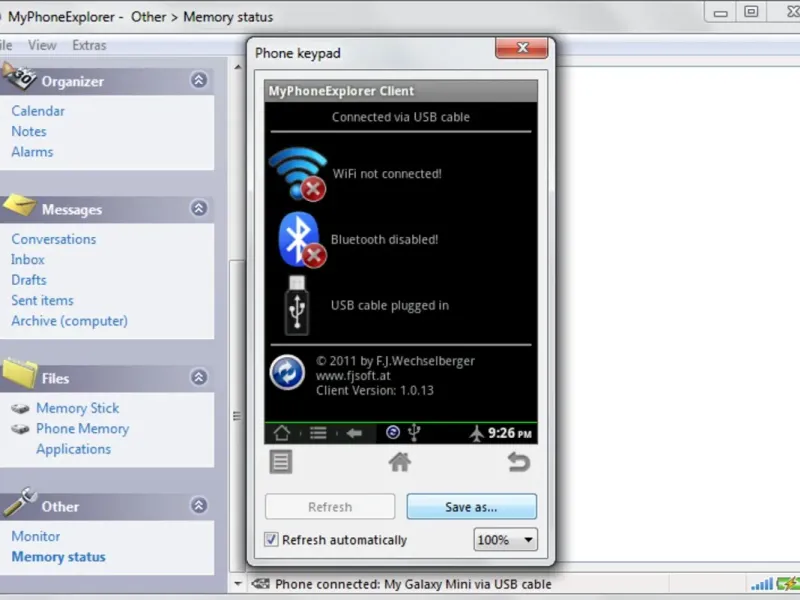
Task: Open Sent items
Action: [42, 300]
